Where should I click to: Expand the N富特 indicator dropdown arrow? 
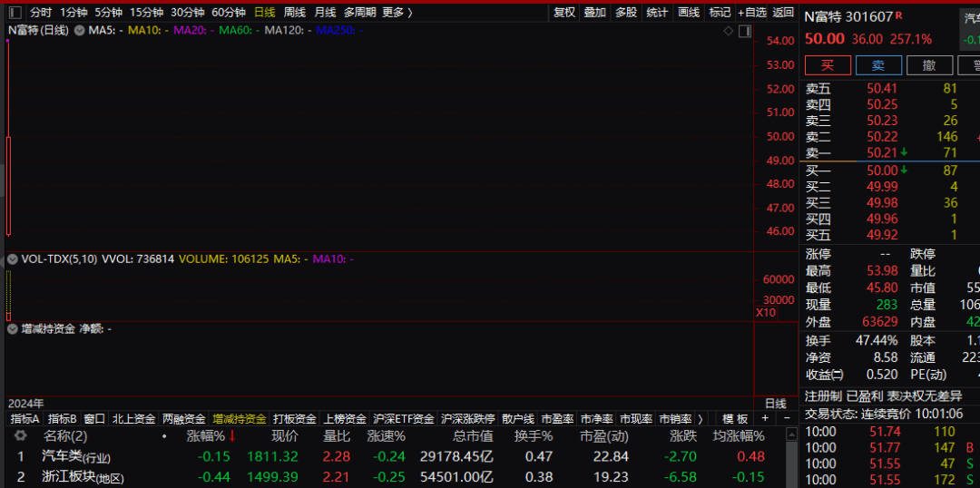[x=79, y=31]
